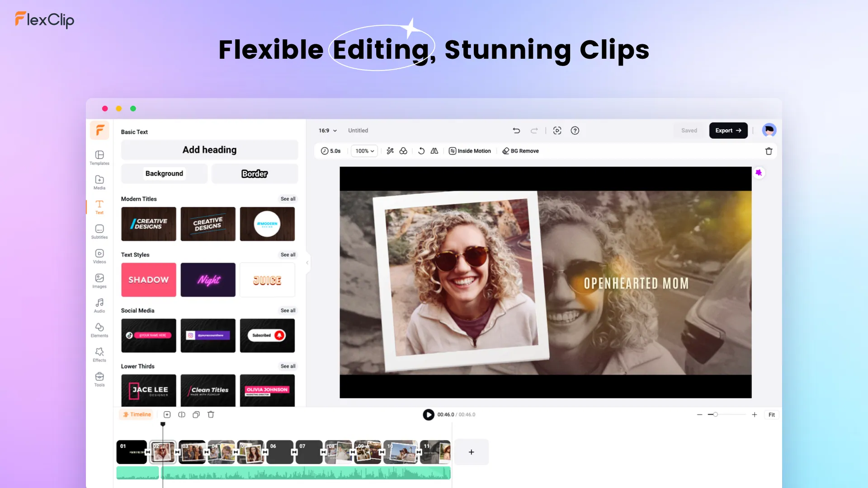Select the Media panel icon
The width and height of the screenshot is (868, 488).
pyautogui.click(x=99, y=183)
